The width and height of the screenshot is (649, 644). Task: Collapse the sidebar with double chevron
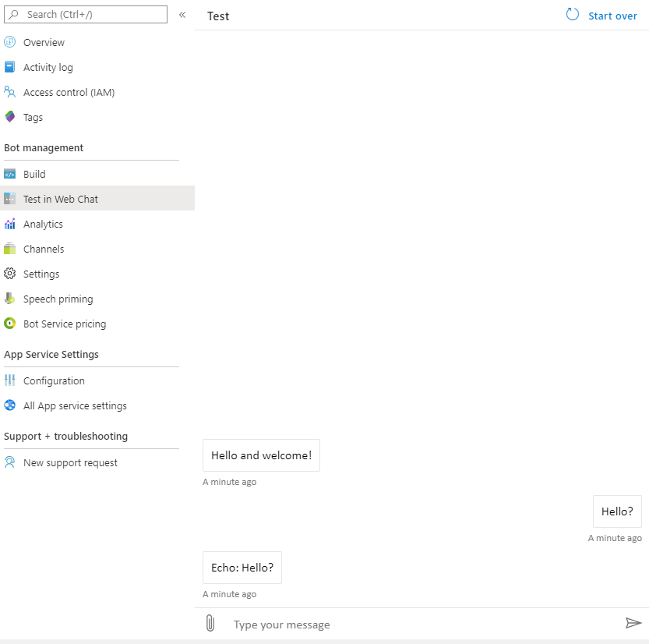pyautogui.click(x=182, y=15)
